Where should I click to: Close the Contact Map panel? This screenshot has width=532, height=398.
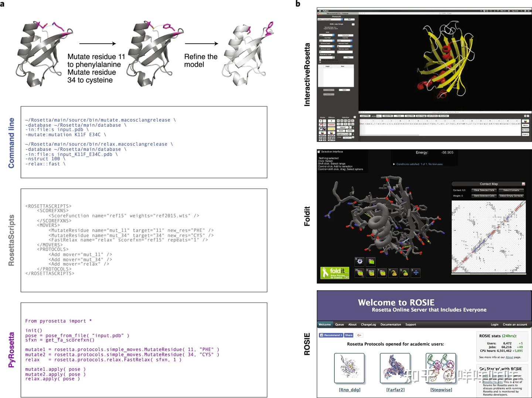(x=523, y=184)
